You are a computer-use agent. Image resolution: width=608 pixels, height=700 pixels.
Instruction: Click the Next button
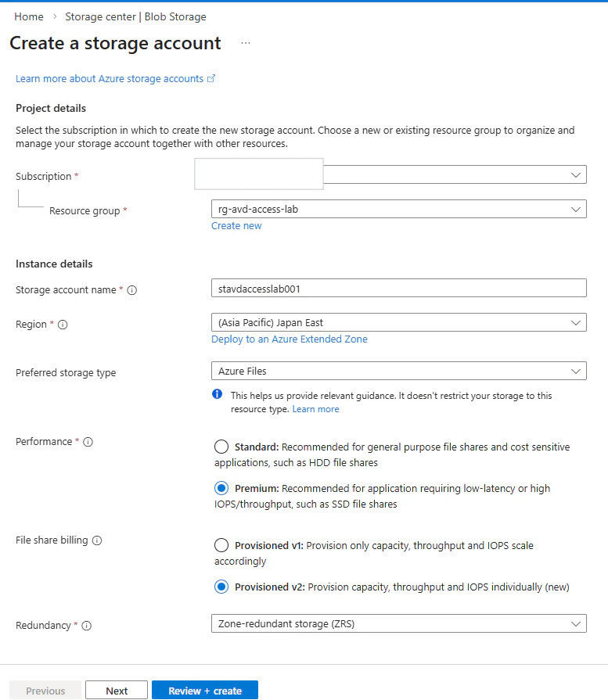pyautogui.click(x=117, y=691)
